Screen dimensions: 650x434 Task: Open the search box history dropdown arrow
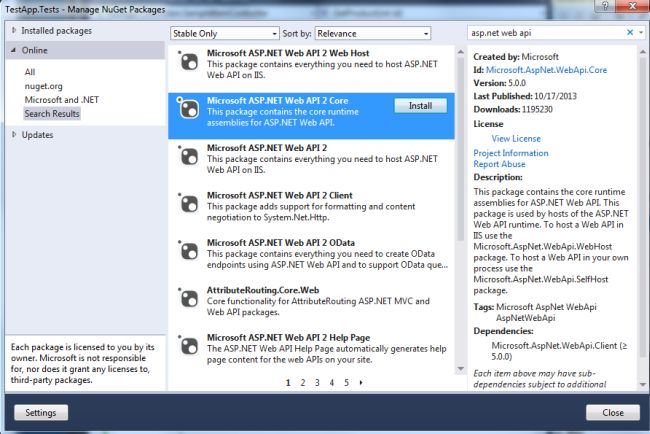pos(641,32)
